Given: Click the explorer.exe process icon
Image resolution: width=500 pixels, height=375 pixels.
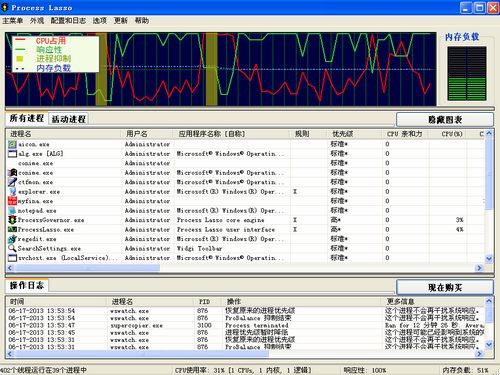Looking at the screenshot, I should pyautogui.click(x=12, y=192).
